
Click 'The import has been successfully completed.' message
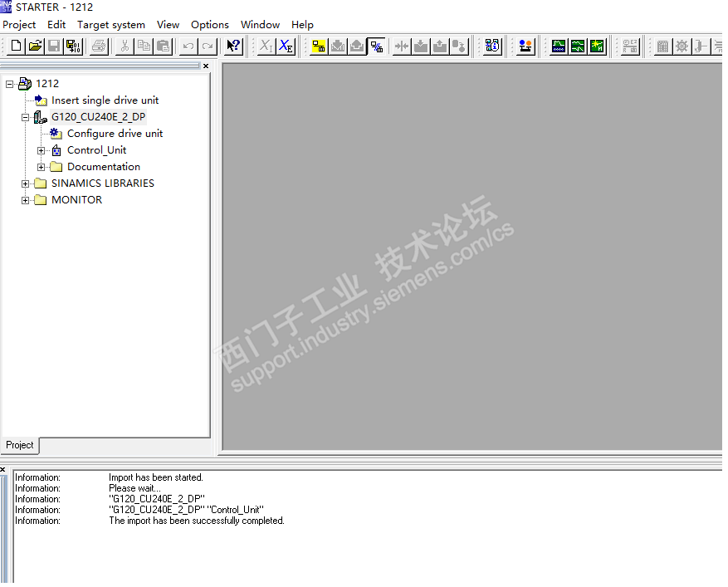coord(197,521)
